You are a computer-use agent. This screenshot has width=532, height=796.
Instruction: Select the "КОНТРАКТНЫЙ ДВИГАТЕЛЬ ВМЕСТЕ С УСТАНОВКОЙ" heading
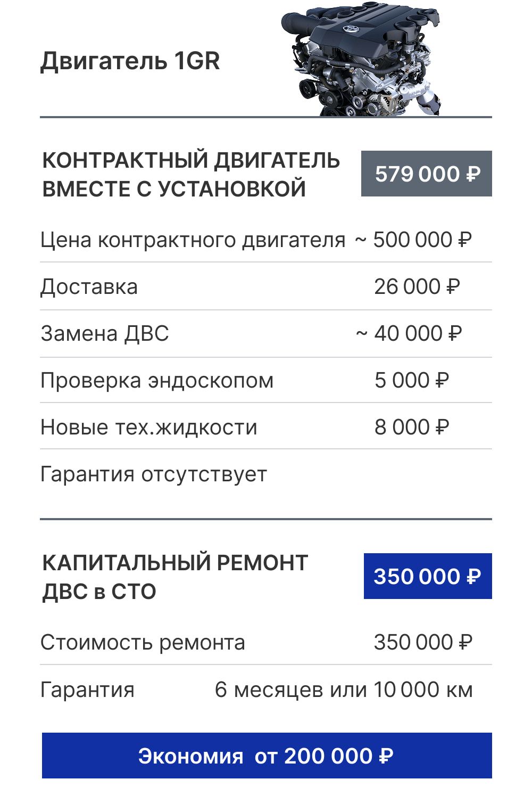tap(190, 175)
